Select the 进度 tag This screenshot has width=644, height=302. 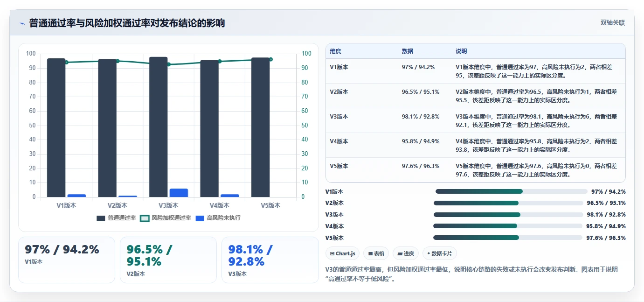pyautogui.click(x=406, y=253)
